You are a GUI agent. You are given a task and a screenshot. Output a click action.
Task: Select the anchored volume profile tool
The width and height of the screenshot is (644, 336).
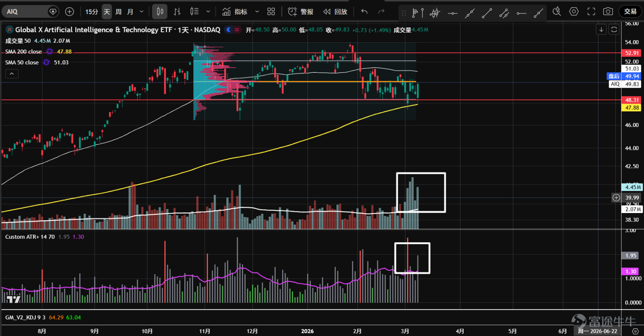pos(415,13)
